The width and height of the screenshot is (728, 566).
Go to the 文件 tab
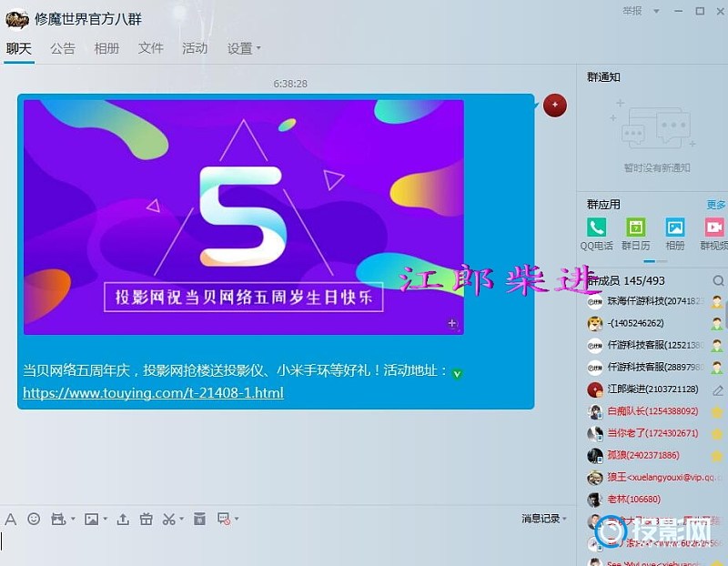coord(151,48)
